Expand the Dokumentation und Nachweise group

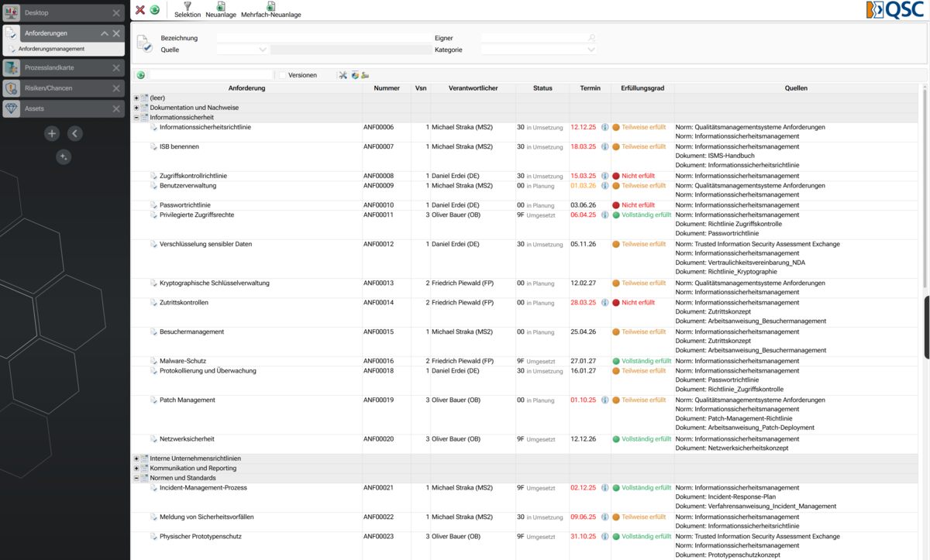(x=136, y=108)
